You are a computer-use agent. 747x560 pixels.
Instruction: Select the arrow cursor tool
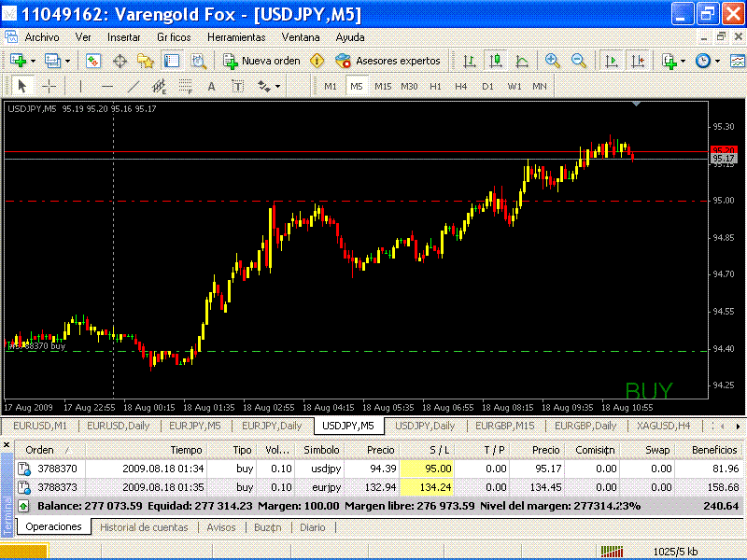point(21,86)
